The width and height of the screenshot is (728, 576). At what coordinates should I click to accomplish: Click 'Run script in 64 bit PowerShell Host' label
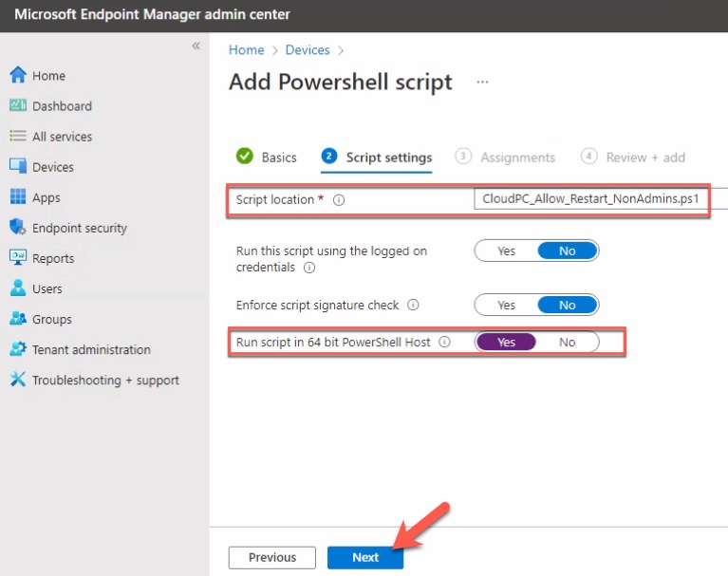(x=333, y=343)
